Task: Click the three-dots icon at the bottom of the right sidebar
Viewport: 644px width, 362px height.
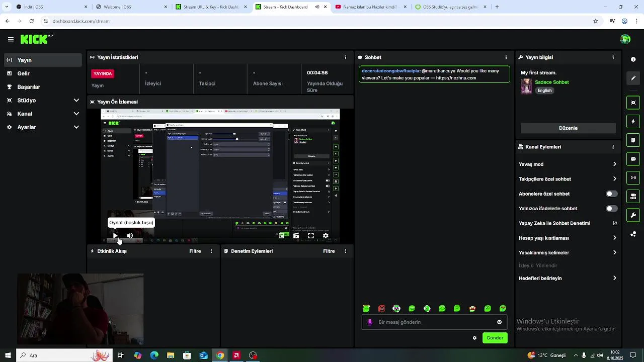Action: (x=633, y=234)
